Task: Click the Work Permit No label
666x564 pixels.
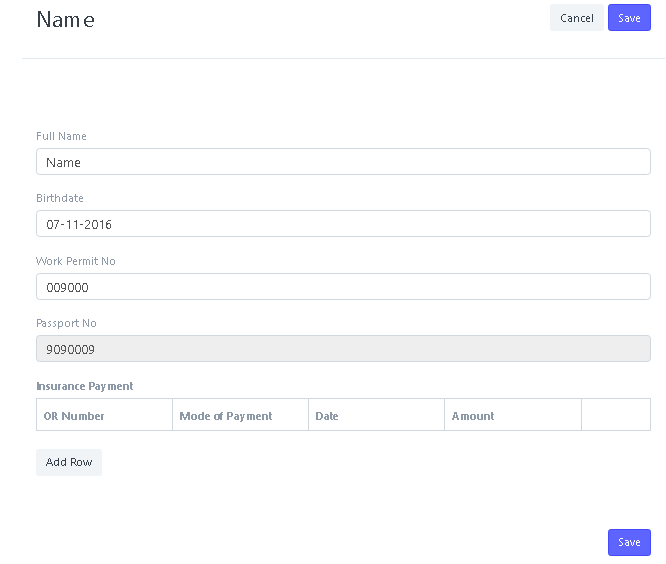Action: pyautogui.click(x=76, y=261)
